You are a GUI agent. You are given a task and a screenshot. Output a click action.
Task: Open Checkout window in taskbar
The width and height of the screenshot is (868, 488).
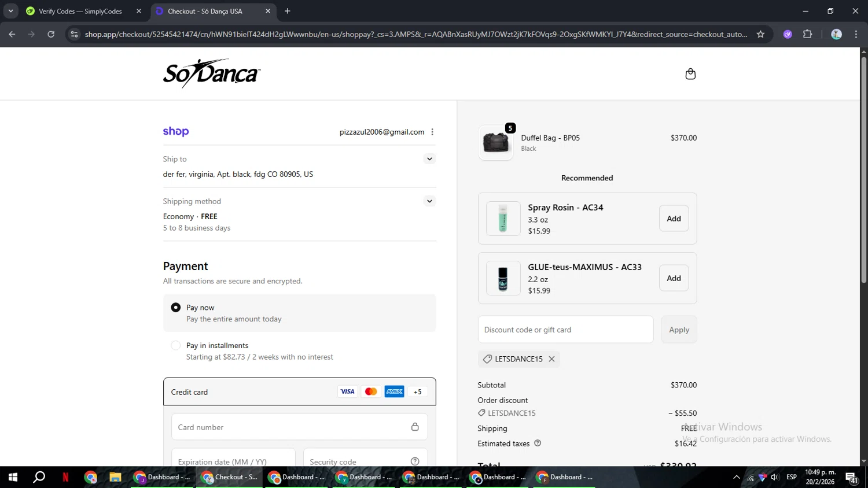pyautogui.click(x=230, y=477)
